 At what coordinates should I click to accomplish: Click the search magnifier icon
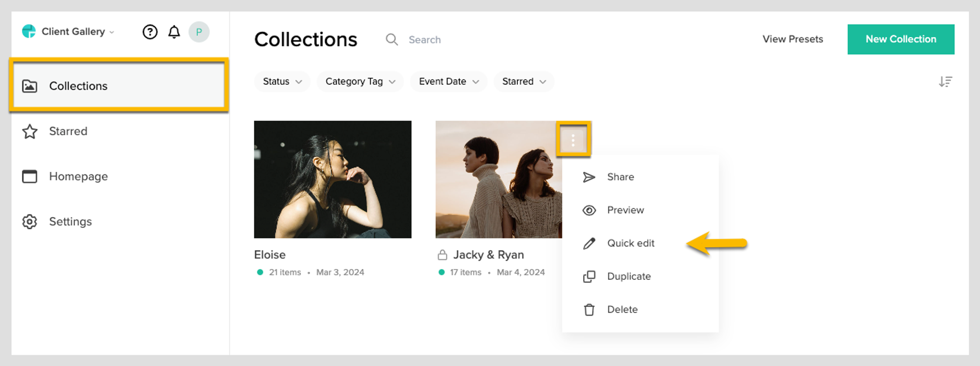[x=392, y=40]
